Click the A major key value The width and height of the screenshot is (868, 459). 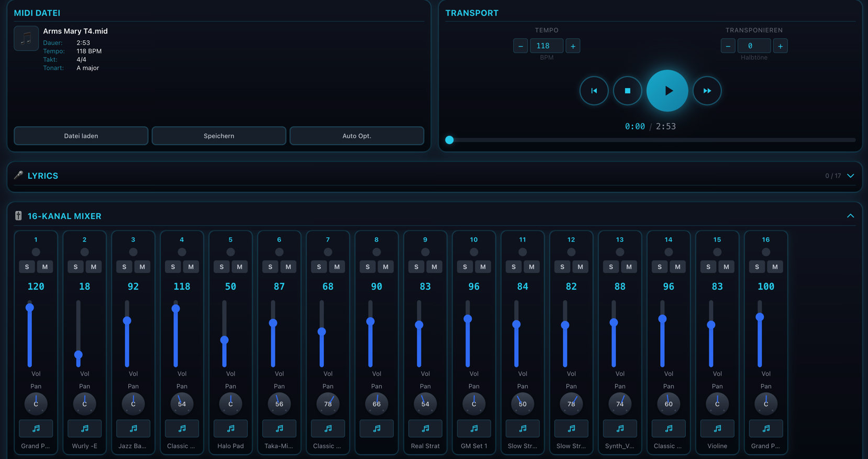[87, 68]
